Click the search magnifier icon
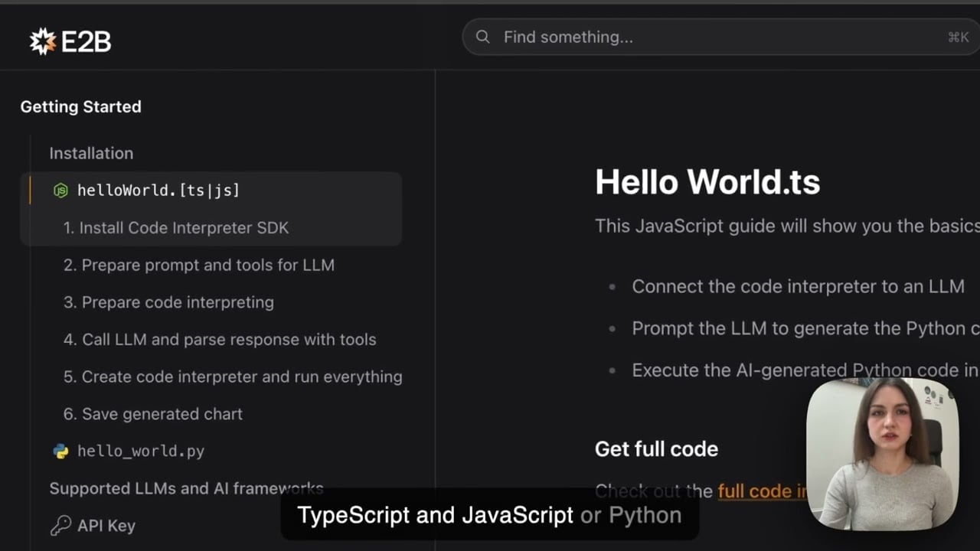The height and width of the screenshot is (551, 980). pos(482,37)
